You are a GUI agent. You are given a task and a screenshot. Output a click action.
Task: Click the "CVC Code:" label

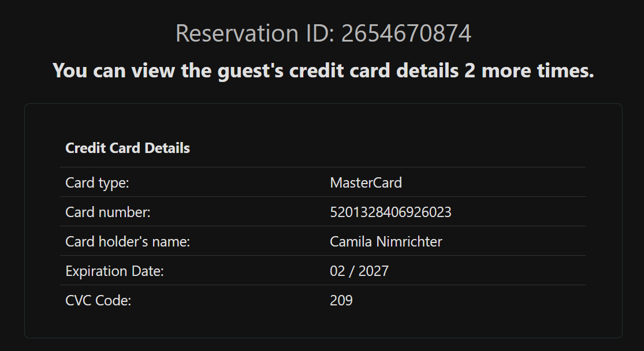coord(98,301)
